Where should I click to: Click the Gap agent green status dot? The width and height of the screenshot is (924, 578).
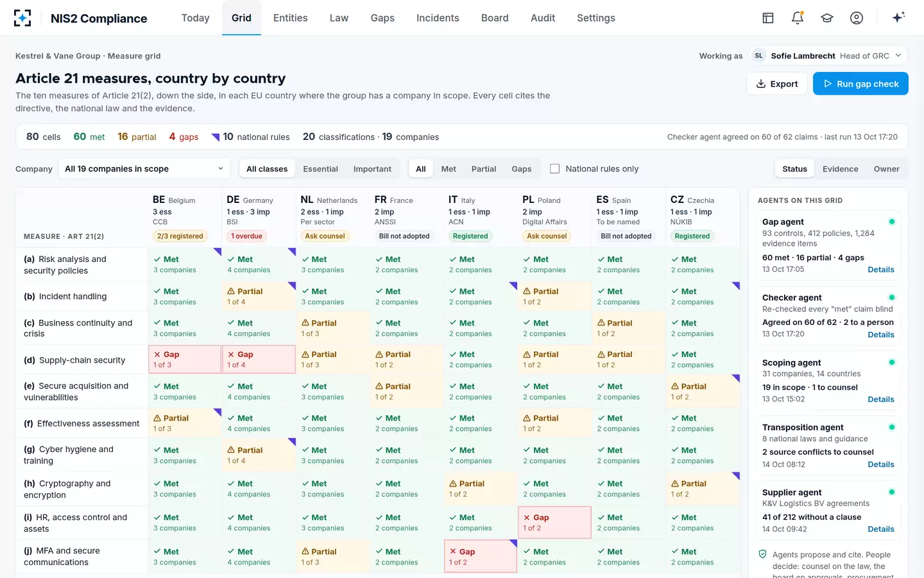coord(891,222)
